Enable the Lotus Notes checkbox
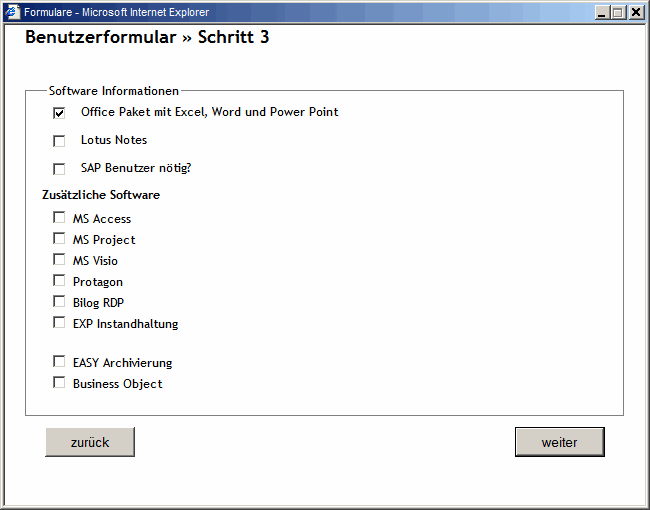Screen dimensions: 650x510 pyautogui.click(x=59, y=141)
